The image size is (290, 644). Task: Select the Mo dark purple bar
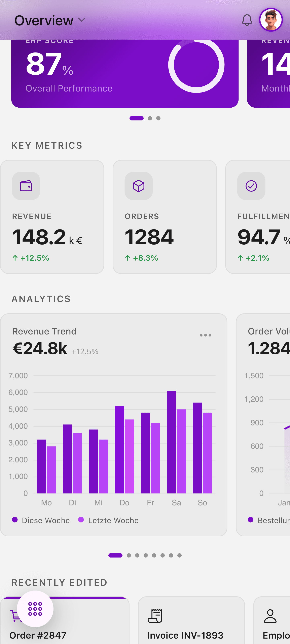point(41,466)
